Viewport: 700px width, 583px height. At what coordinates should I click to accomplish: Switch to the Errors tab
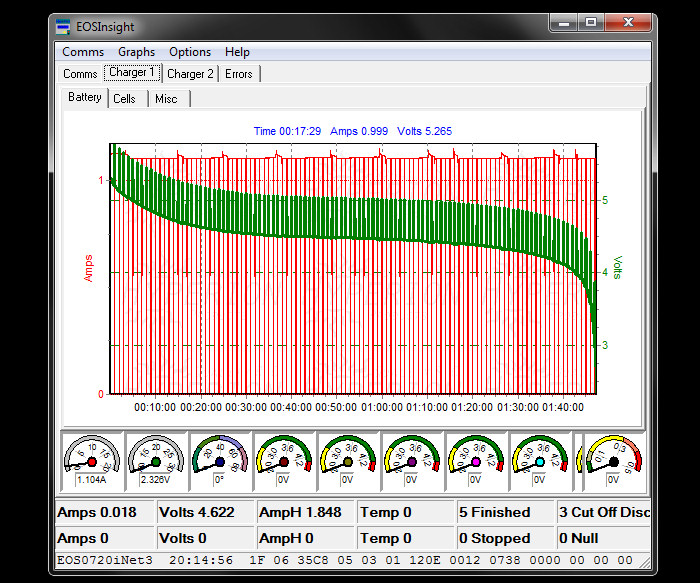point(239,74)
